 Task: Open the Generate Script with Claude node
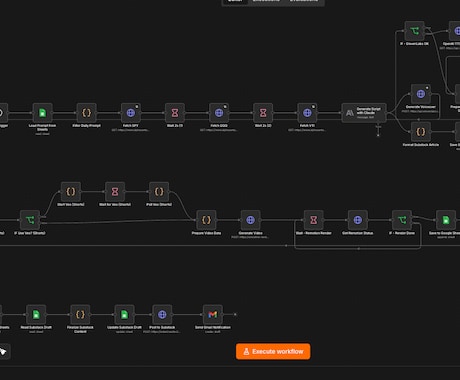pos(364,113)
